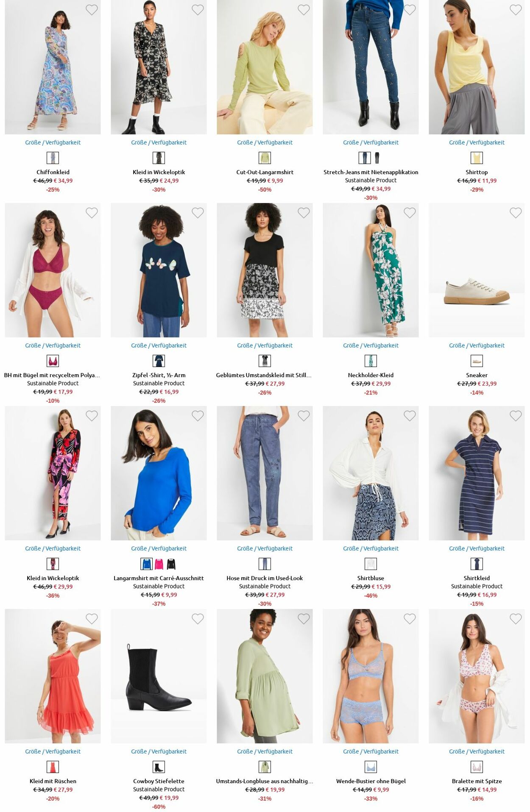Toggle wishlist heart on Shirtkleid
This screenshot has height=812, width=530.
pyautogui.click(x=516, y=416)
